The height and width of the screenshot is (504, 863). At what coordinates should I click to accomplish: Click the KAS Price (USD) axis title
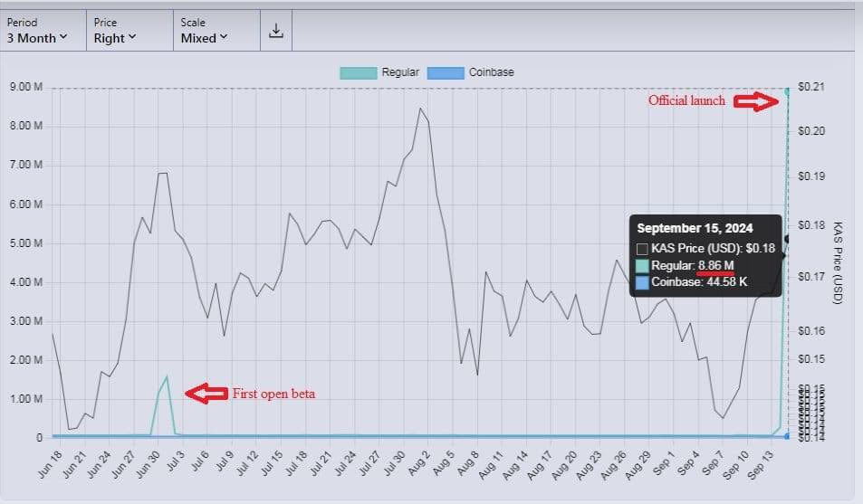click(x=838, y=263)
